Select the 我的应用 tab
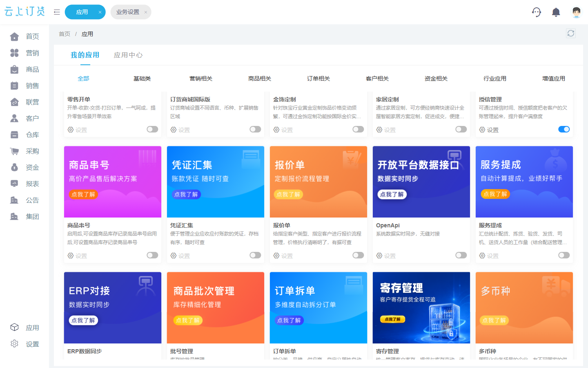Image resolution: width=588 pixels, height=368 pixels. pyautogui.click(x=85, y=55)
